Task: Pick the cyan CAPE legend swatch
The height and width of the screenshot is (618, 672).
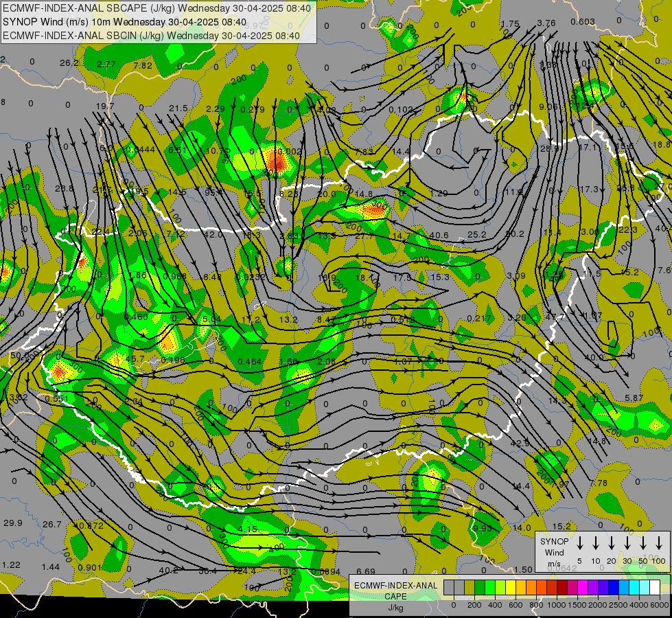Action: click(634, 587)
